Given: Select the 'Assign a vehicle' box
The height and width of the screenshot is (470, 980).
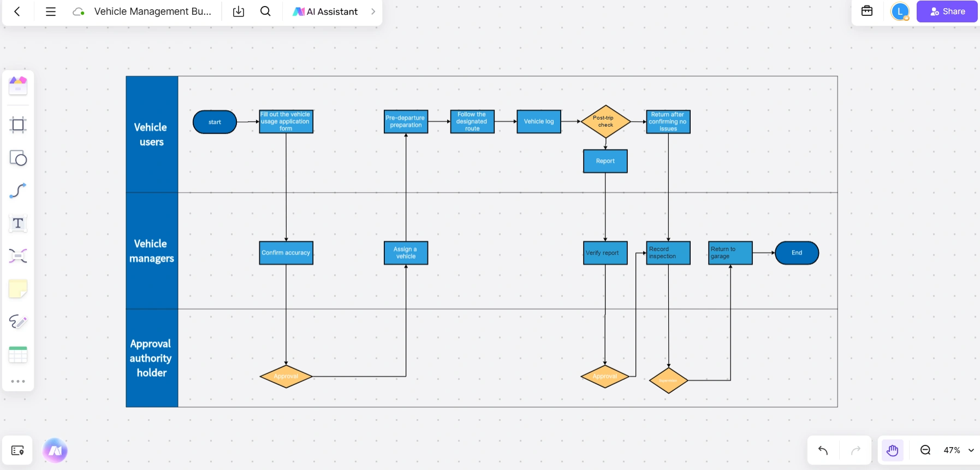Looking at the screenshot, I should pos(406,253).
